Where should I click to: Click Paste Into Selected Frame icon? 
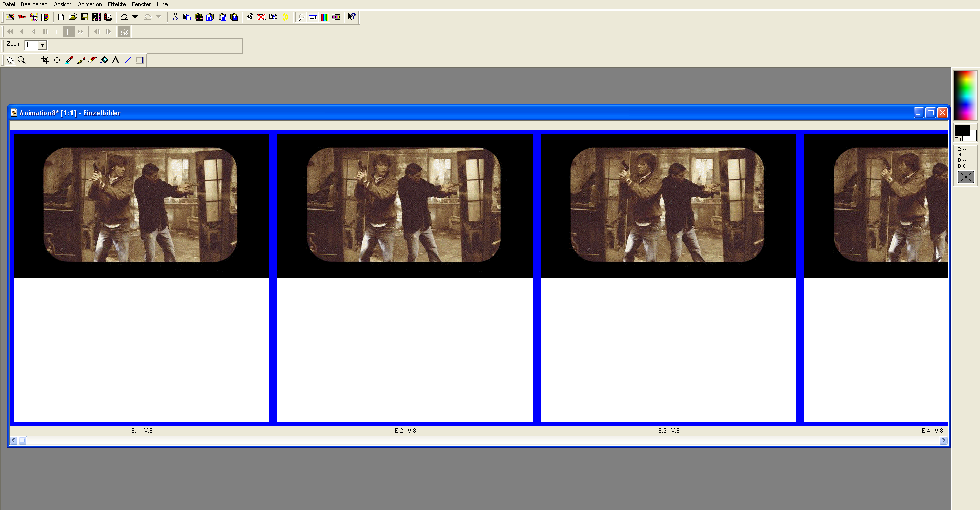pyautogui.click(x=234, y=17)
